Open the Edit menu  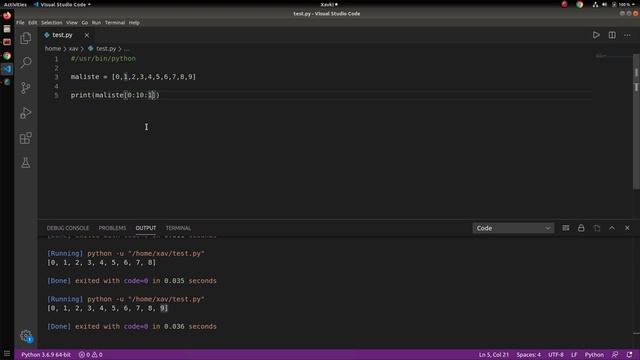coord(33,23)
